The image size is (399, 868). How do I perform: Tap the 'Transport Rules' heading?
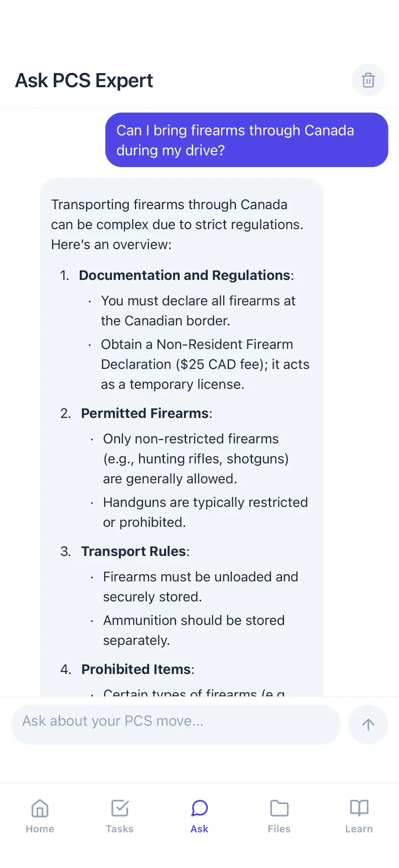tap(134, 551)
